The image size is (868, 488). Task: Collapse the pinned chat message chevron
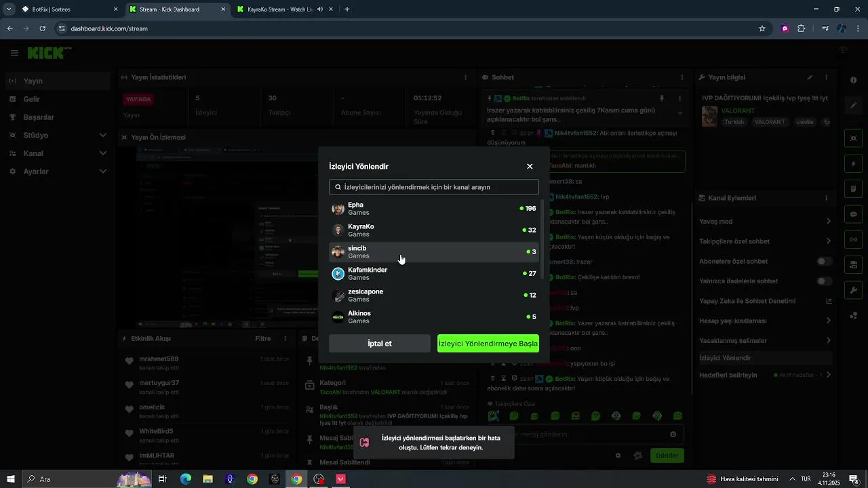[680, 113]
